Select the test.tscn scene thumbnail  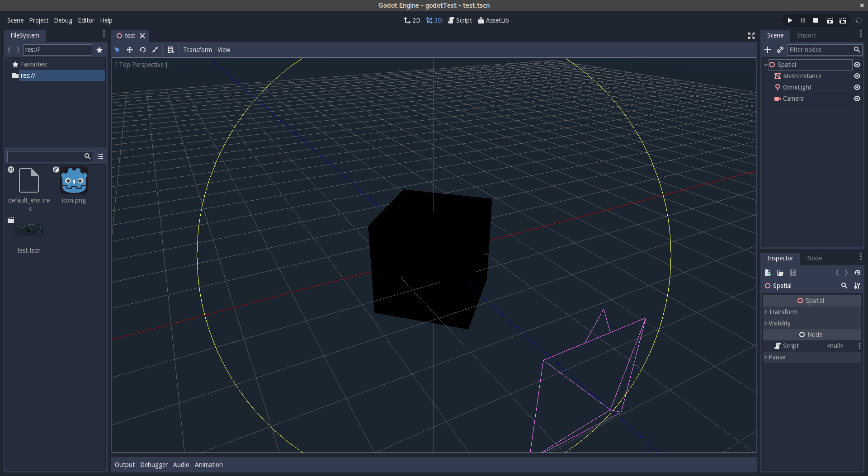pyautogui.click(x=29, y=230)
